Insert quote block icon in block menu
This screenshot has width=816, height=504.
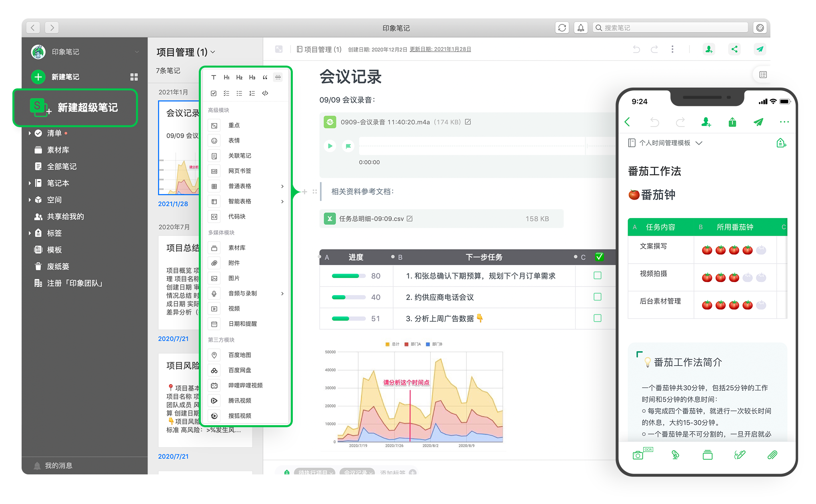tap(265, 77)
